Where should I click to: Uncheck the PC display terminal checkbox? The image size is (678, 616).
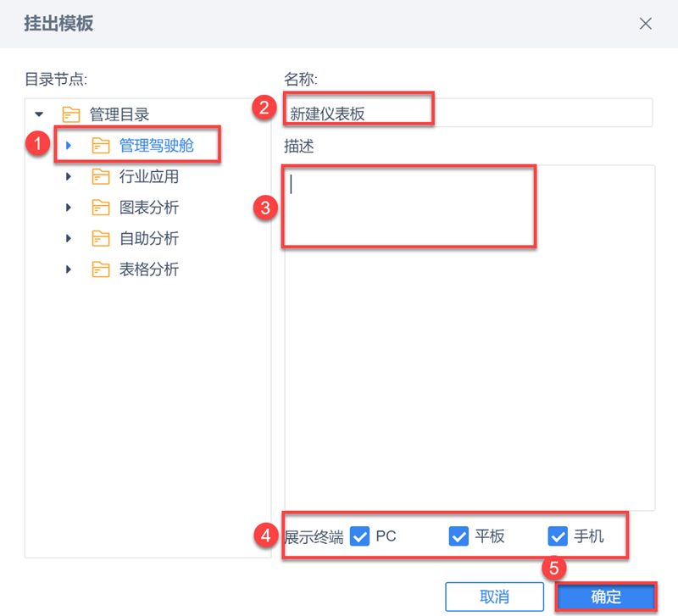[x=359, y=536]
